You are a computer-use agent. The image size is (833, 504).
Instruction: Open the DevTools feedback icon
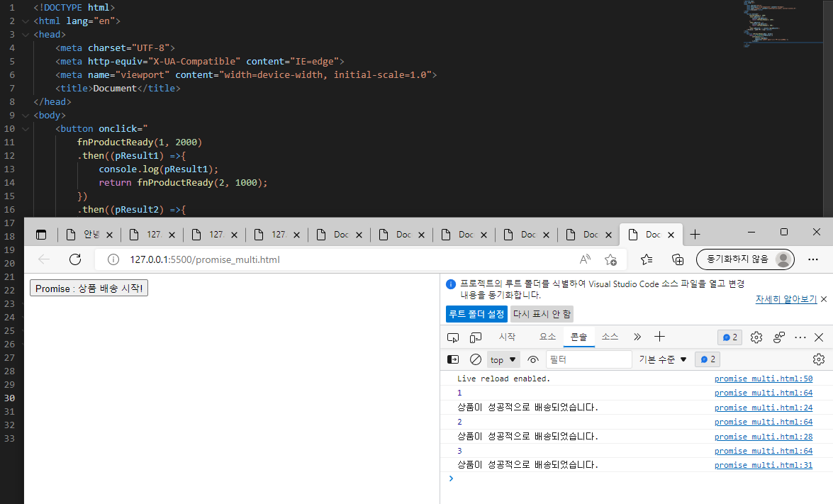[x=779, y=337]
